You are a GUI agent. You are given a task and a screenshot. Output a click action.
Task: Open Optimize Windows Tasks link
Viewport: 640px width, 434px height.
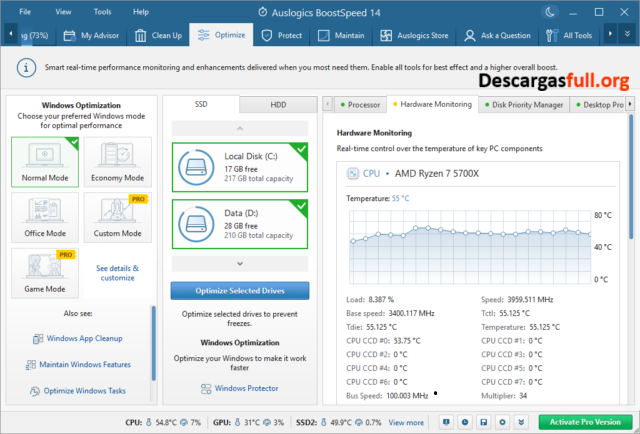(84, 391)
